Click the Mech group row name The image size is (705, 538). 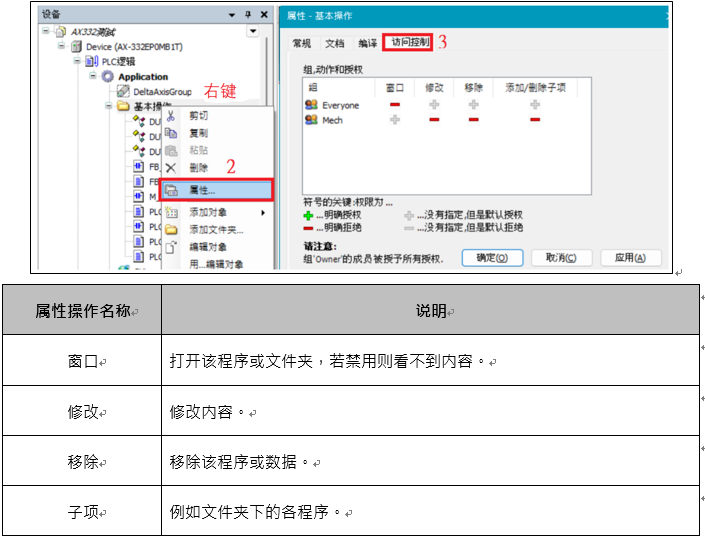(332, 120)
